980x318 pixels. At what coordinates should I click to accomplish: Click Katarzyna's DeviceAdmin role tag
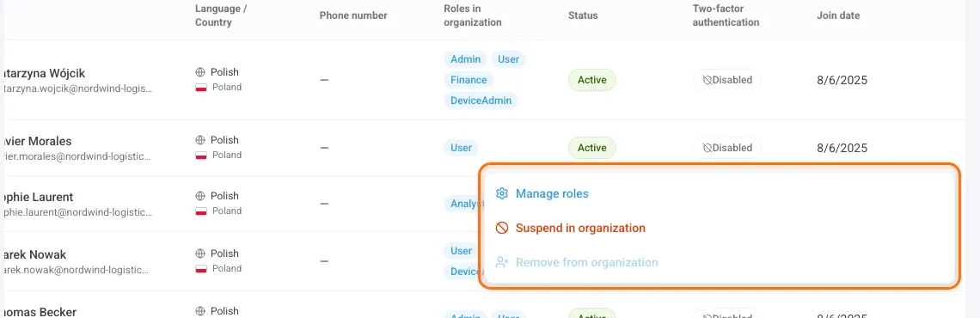(481, 101)
